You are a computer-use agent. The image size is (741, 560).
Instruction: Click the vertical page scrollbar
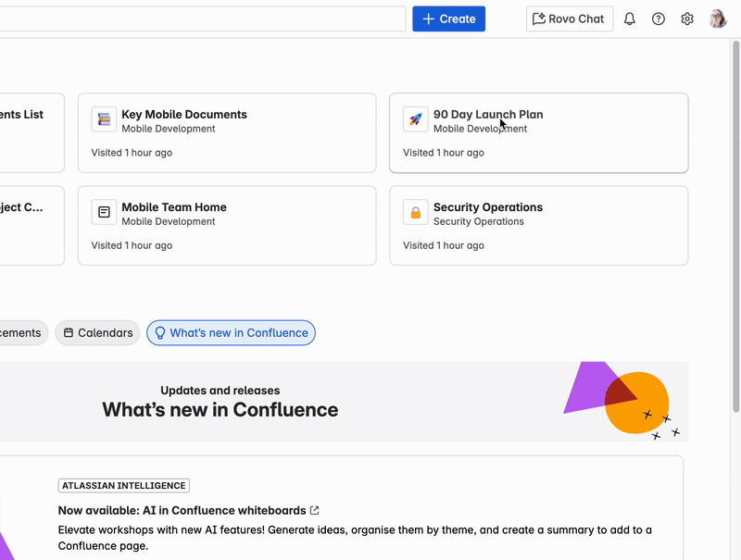click(735, 227)
